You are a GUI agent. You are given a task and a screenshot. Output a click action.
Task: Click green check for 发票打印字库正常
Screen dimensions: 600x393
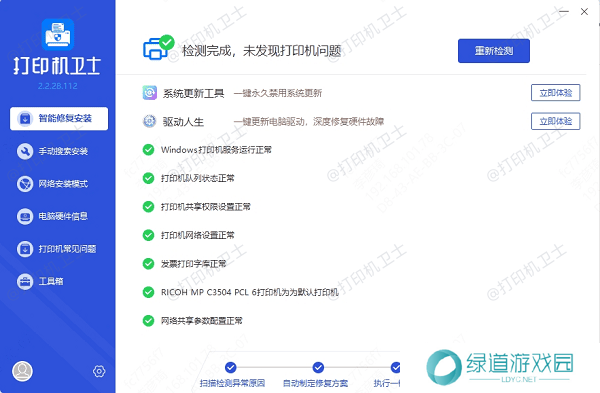tap(148, 264)
